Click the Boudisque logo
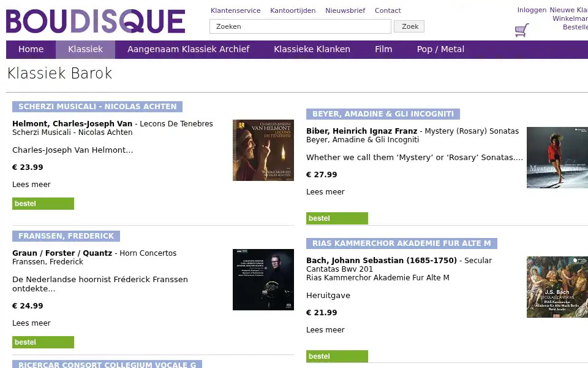 coord(96,21)
